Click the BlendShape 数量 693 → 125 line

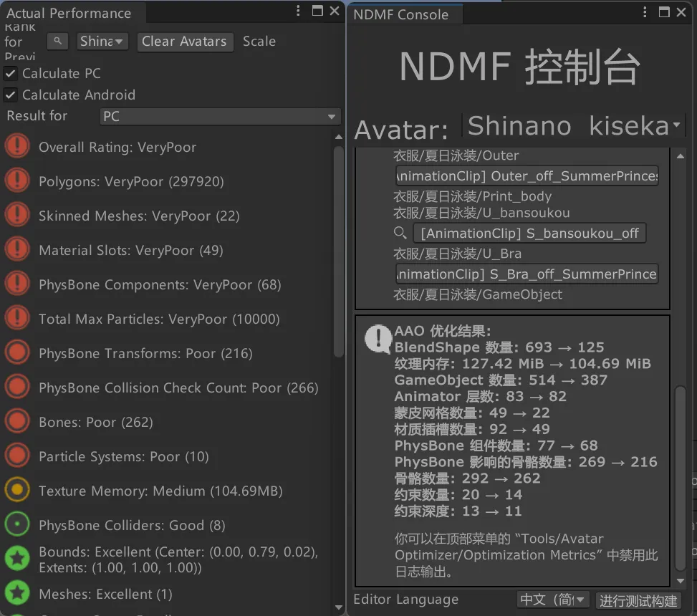tap(499, 347)
